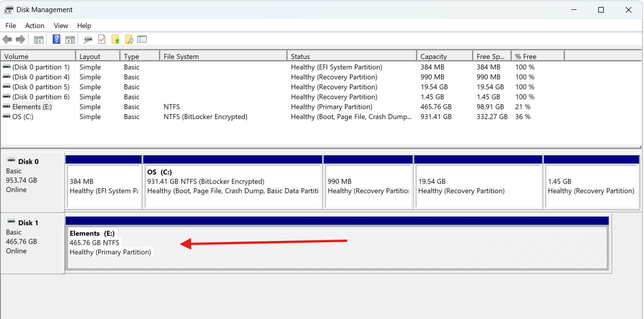
Task: Sort by the Free Sp... column header
Action: tap(492, 56)
